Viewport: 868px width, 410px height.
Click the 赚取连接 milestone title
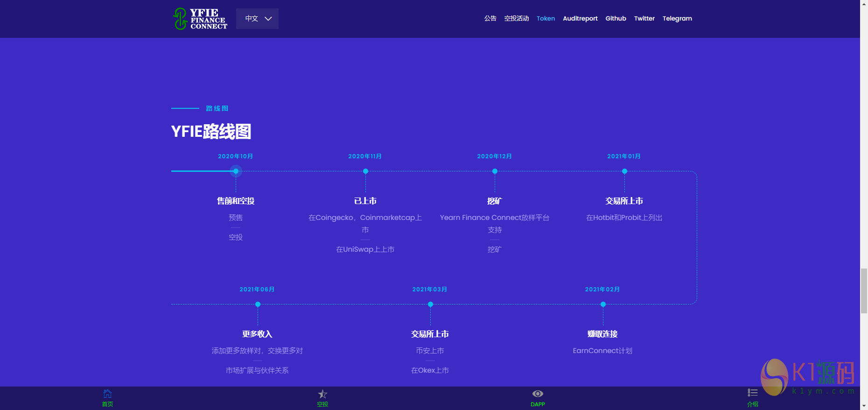point(602,334)
